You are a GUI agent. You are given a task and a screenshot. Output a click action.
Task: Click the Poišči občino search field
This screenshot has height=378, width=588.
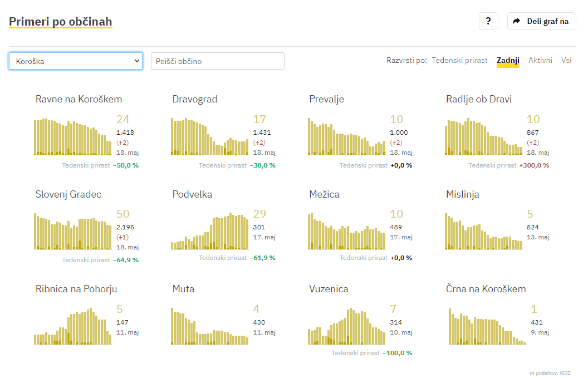[217, 61]
